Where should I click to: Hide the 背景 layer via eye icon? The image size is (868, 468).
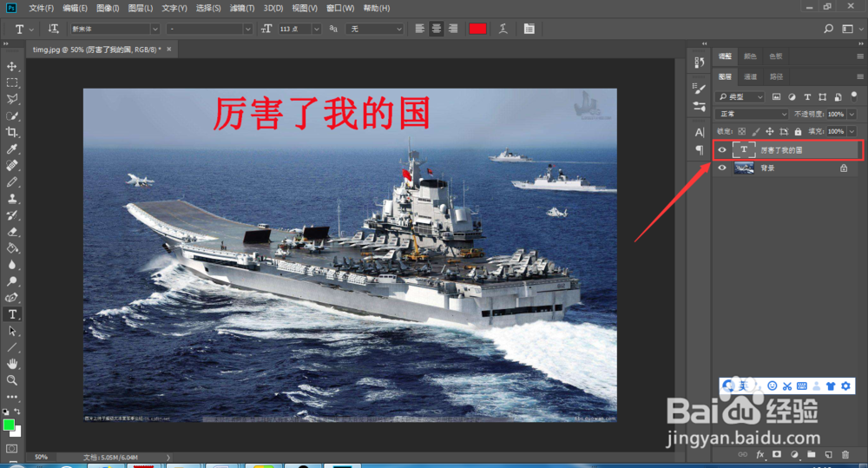pos(722,168)
